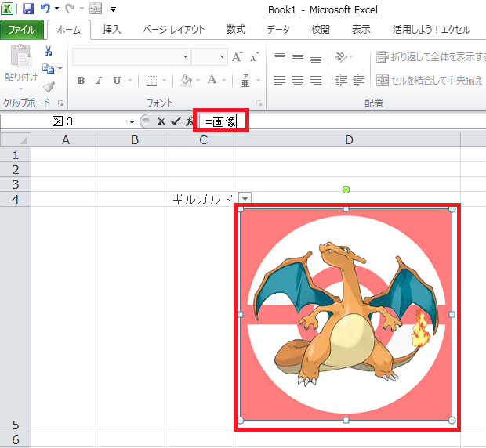
Task: Click the 貼り付け paste button
Action: pos(20,67)
